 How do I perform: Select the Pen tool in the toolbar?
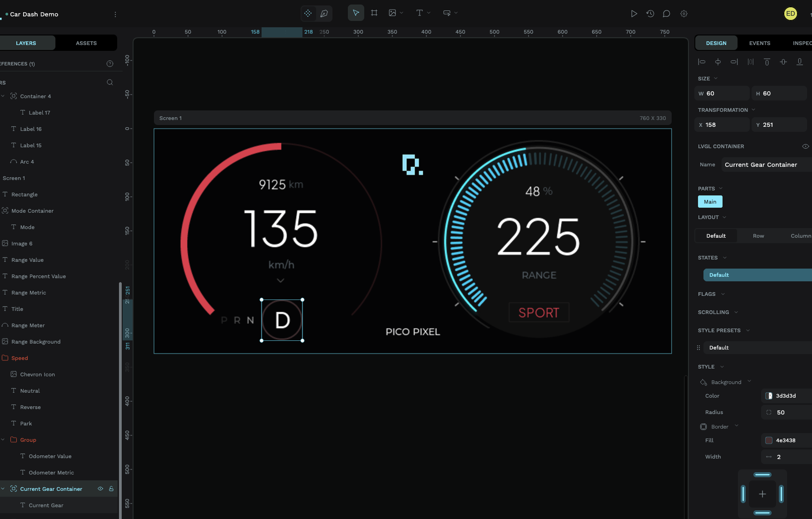point(324,13)
